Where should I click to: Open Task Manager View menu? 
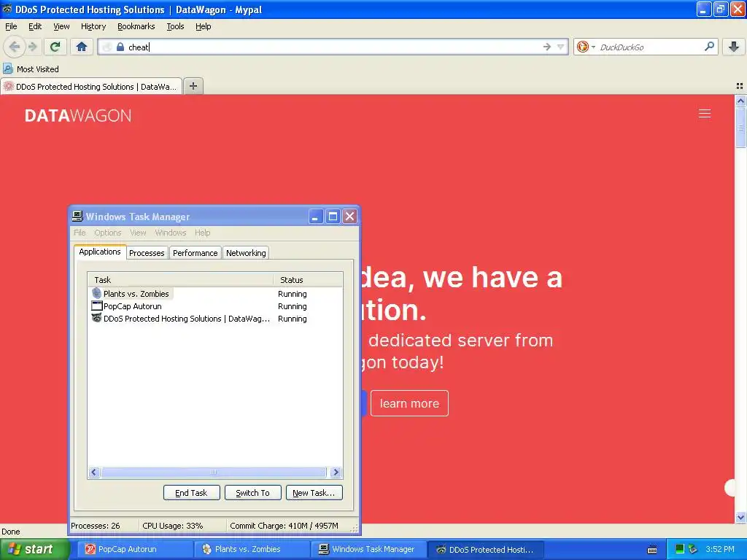(x=138, y=233)
